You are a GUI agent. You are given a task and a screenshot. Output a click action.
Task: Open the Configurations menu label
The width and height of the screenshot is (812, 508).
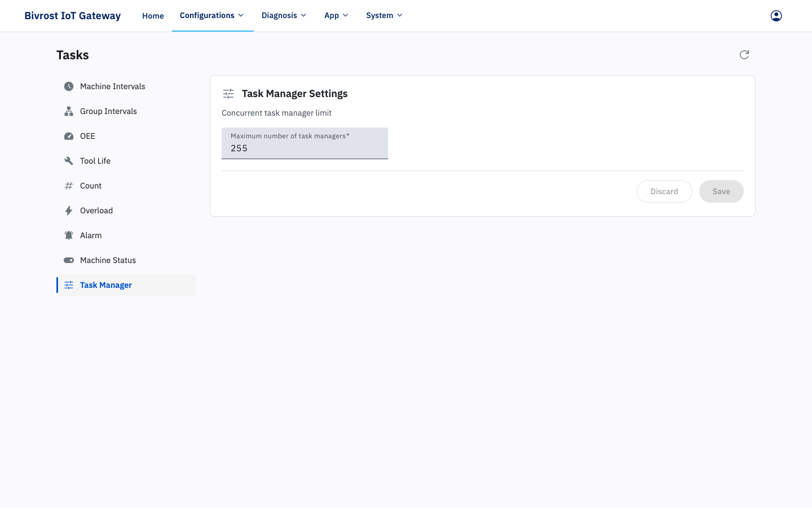pyautogui.click(x=207, y=15)
